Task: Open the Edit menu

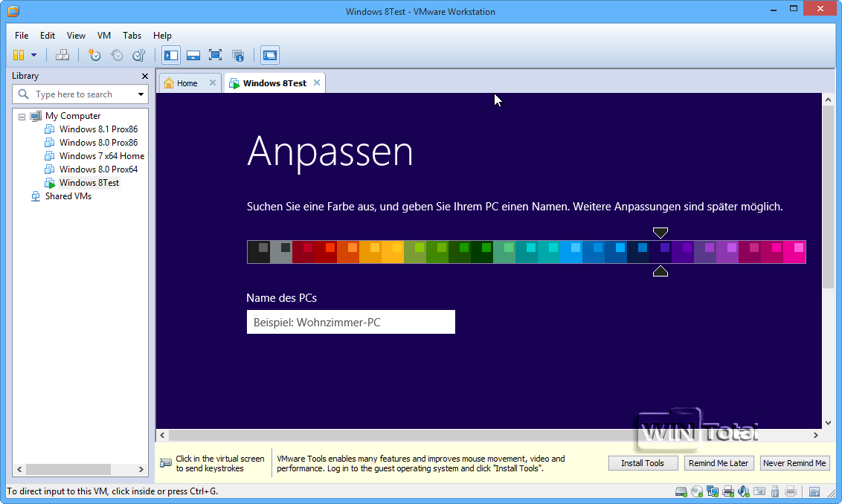Action: pyautogui.click(x=48, y=36)
